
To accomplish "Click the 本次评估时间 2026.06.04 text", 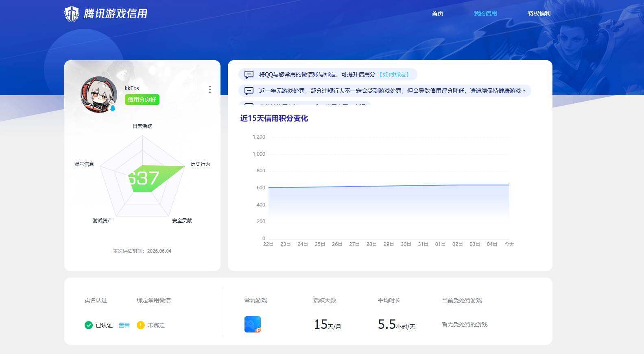I will [142, 251].
